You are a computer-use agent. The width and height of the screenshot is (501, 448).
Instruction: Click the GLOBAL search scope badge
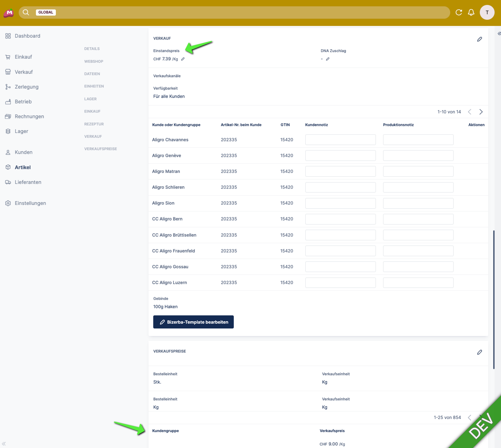[x=46, y=12]
